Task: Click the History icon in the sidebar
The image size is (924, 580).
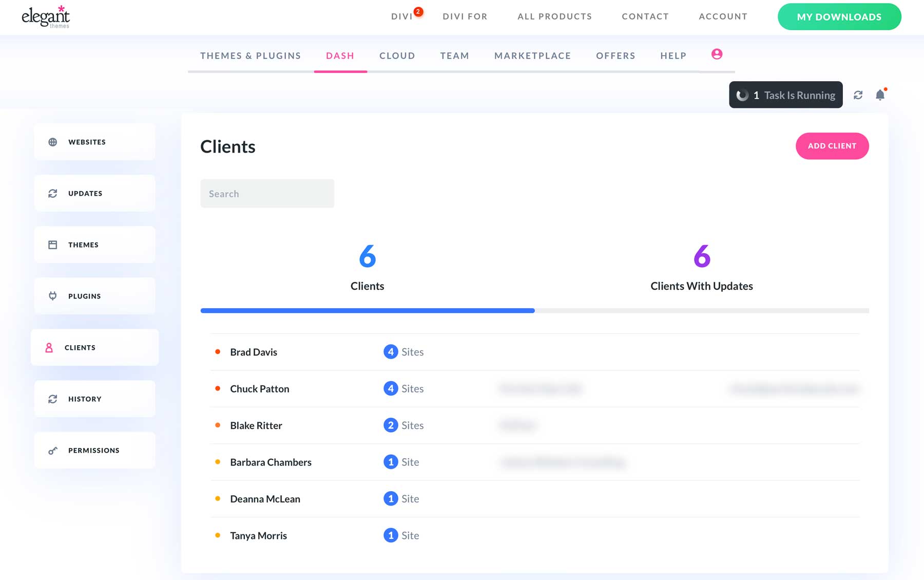Action: (x=52, y=399)
